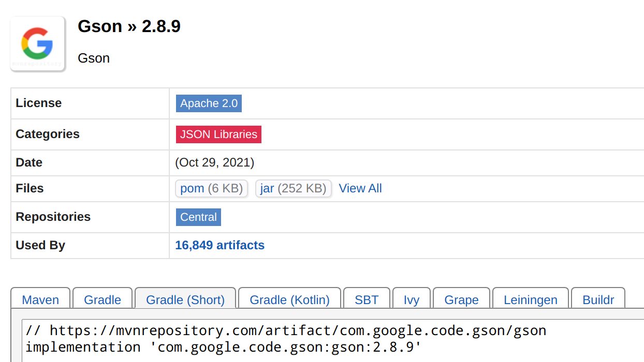Click the Gson » 2.8.9 page heading
Screen dimensions: 644x362
tap(129, 26)
